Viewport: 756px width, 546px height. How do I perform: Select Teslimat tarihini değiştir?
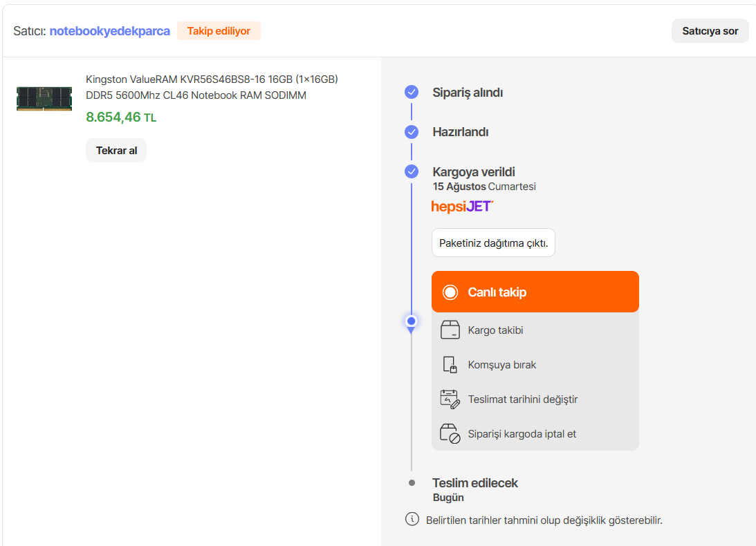535,399
